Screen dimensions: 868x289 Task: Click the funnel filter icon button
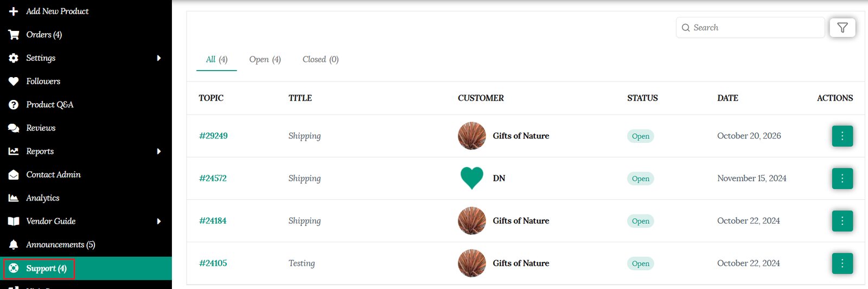(843, 28)
